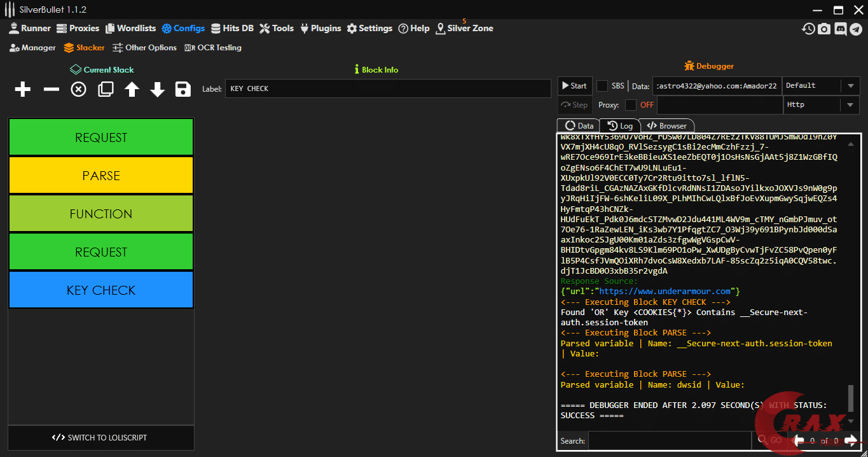Click the log Search input field
The height and width of the screenshot is (457, 868).
tap(669, 440)
